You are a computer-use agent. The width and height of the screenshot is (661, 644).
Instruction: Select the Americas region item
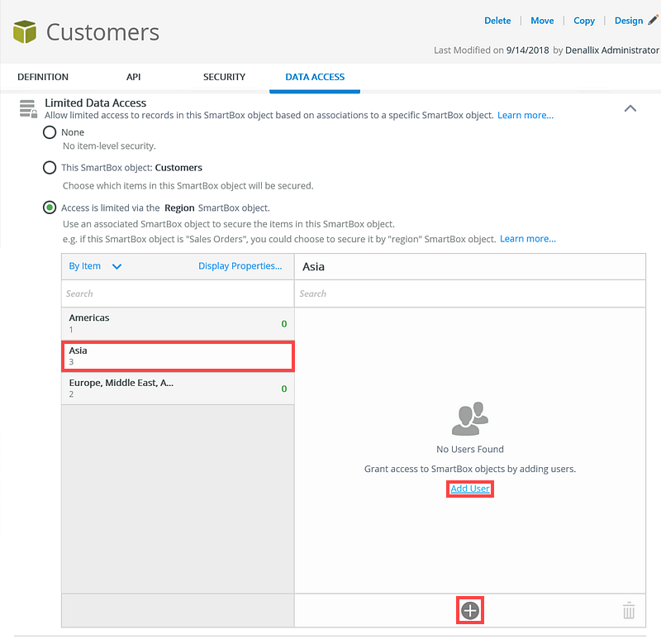coord(177,323)
